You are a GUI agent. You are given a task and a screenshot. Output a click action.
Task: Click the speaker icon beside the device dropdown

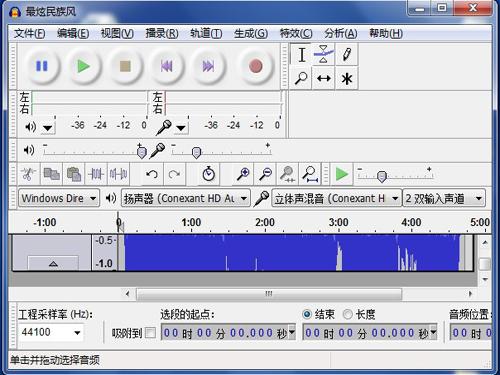pos(111,198)
